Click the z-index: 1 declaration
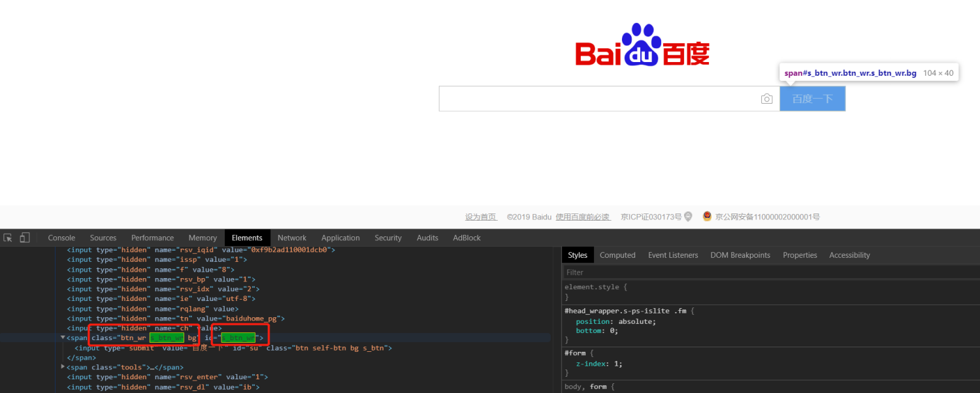The width and height of the screenshot is (980, 393). click(600, 364)
